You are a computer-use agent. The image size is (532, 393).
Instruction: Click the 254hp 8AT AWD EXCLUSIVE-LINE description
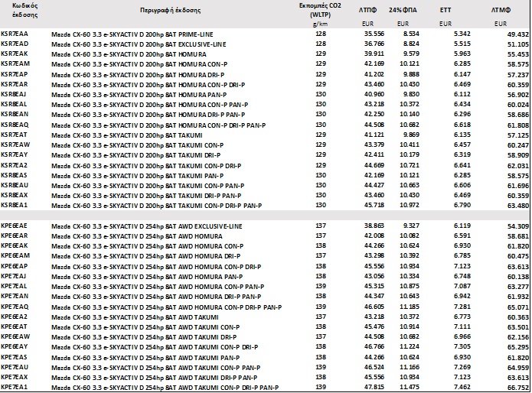[147, 226]
